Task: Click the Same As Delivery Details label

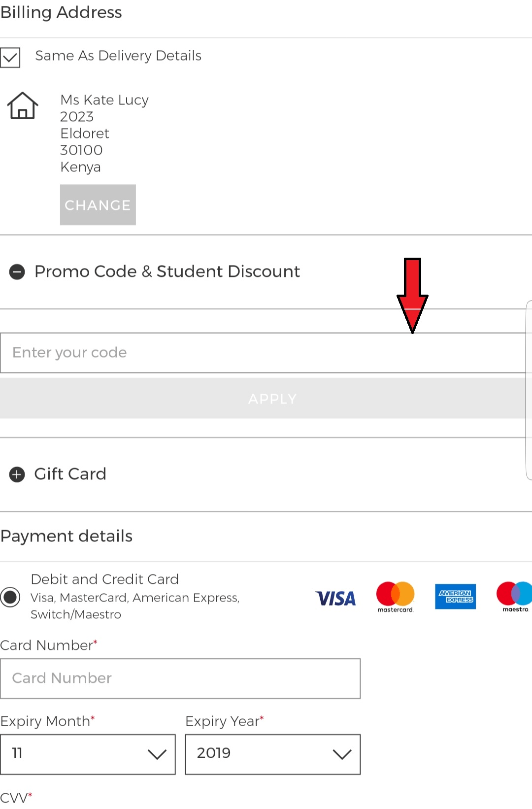Action: pos(118,56)
